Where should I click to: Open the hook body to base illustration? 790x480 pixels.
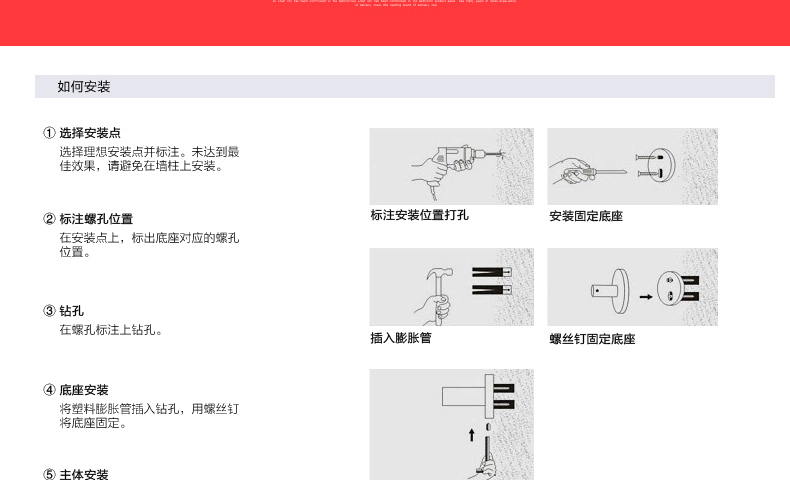click(632, 287)
